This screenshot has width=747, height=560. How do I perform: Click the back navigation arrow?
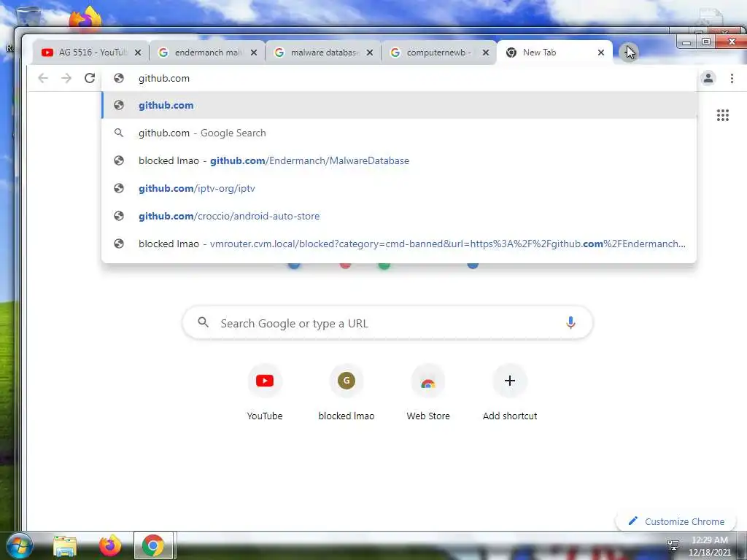(43, 78)
